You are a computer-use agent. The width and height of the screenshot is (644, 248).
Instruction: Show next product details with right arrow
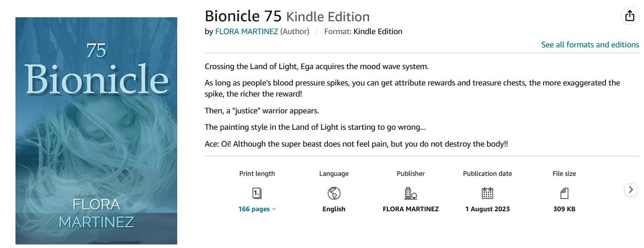coord(631,190)
